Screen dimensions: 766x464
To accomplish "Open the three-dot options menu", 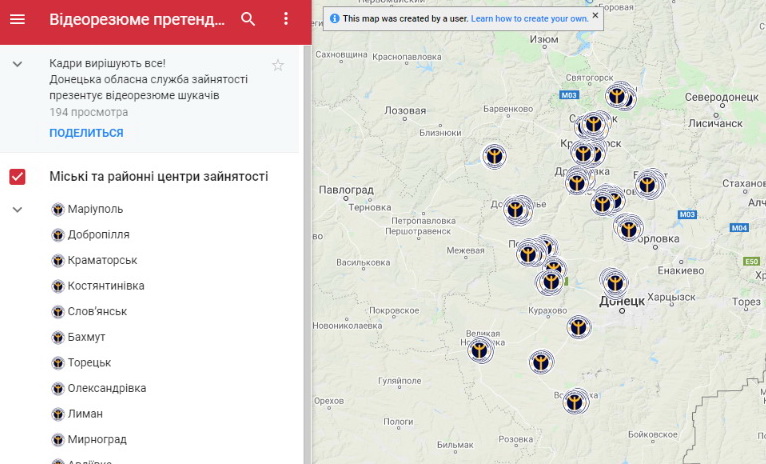I will [286, 19].
